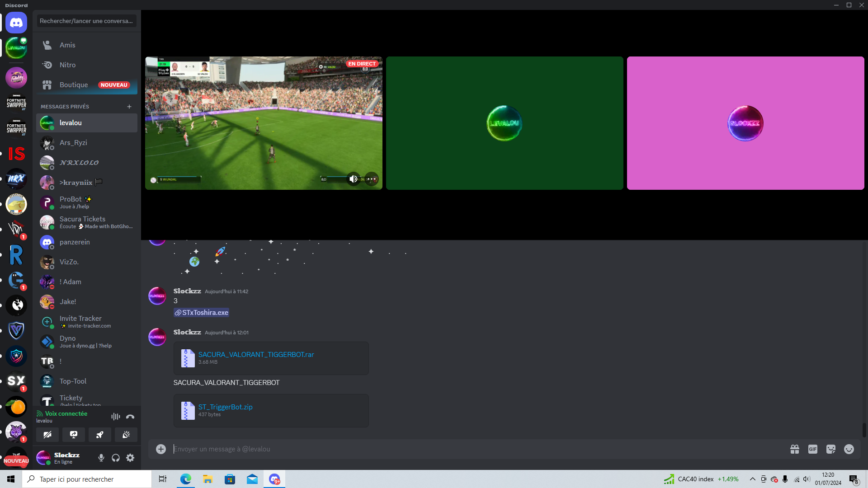Mute your microphone in the user panel

[101, 458]
